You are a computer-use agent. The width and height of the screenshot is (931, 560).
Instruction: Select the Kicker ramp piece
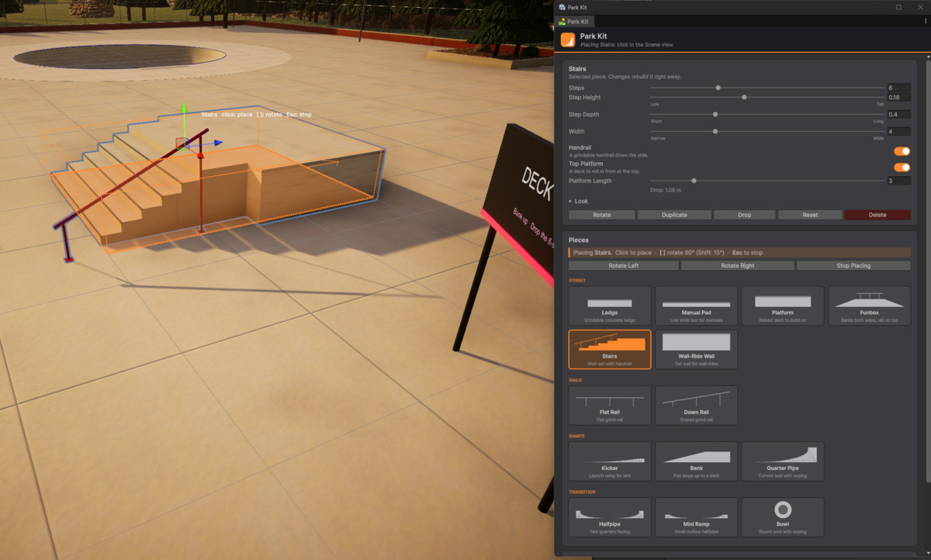[610, 461]
